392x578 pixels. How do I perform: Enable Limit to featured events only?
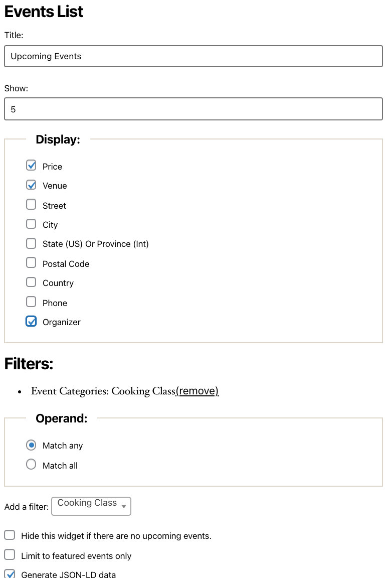(x=10, y=555)
